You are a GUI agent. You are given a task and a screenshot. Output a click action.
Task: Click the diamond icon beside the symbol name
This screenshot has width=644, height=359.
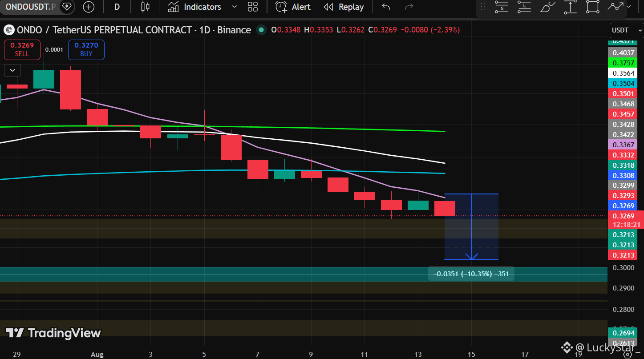click(x=67, y=7)
